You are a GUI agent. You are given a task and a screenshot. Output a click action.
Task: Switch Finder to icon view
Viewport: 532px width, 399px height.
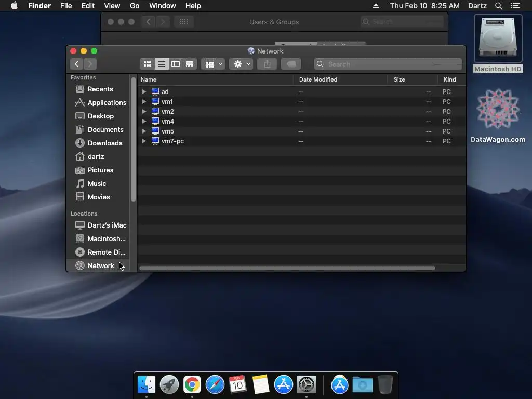point(147,64)
